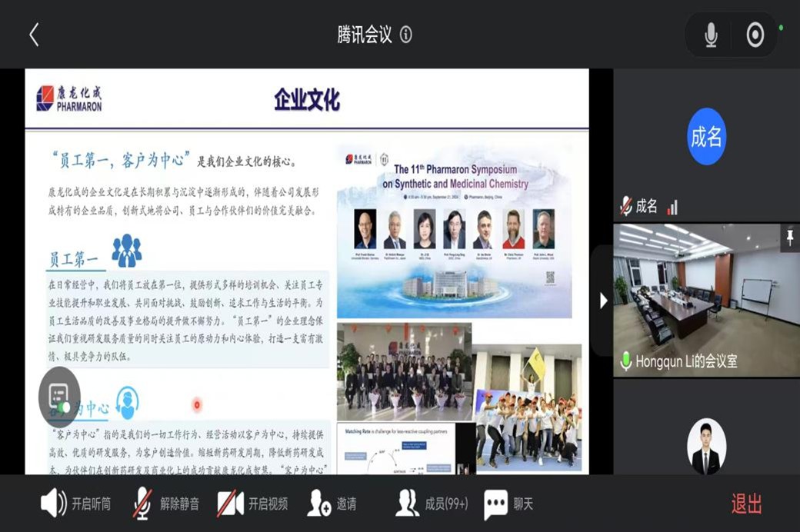The image size is (800, 532).
Task: Click the red laser pointer dot on slide
Action: 197,404
